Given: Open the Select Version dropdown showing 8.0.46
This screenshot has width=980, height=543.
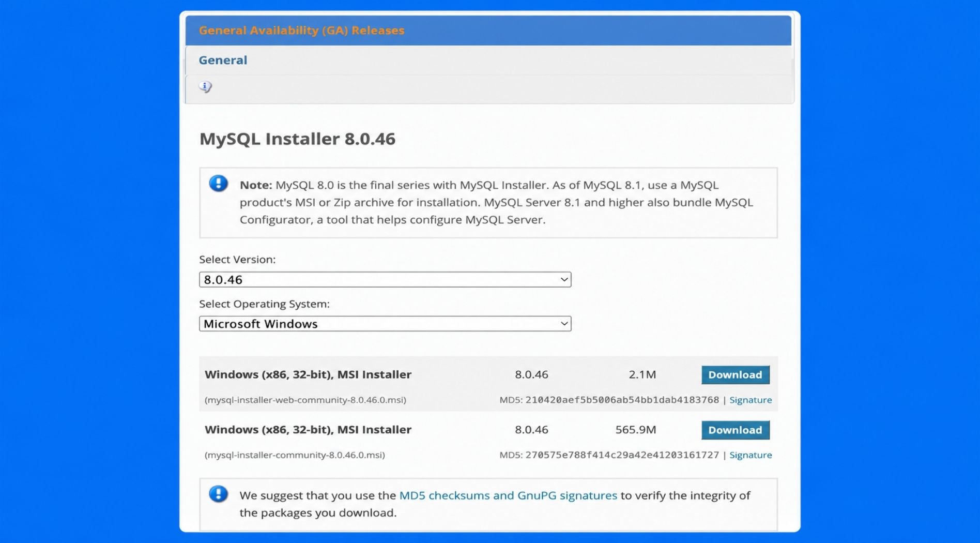Looking at the screenshot, I should 385,279.
